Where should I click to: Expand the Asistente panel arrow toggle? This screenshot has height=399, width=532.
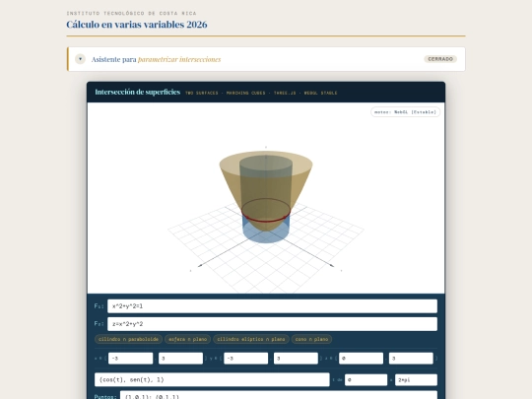coord(80,59)
